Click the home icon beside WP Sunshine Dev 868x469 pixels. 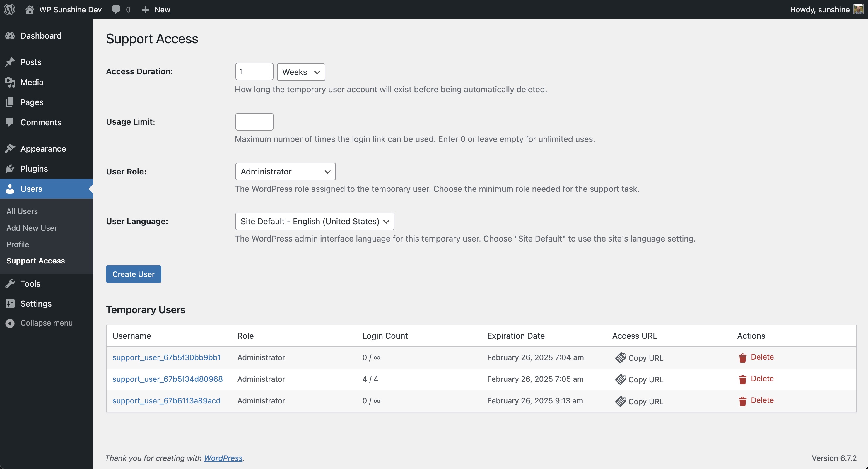pyautogui.click(x=30, y=9)
